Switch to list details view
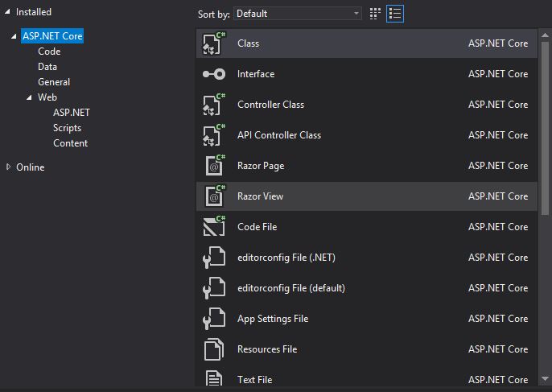 click(395, 14)
